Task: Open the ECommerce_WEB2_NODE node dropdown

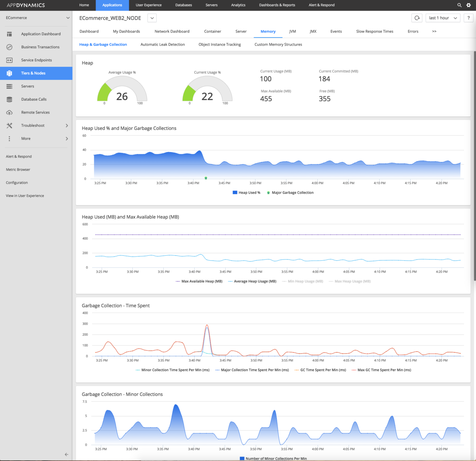Action: (152, 18)
